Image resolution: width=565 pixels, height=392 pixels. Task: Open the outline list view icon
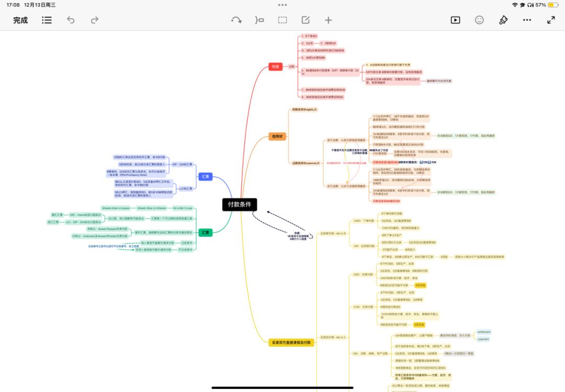[x=47, y=20]
